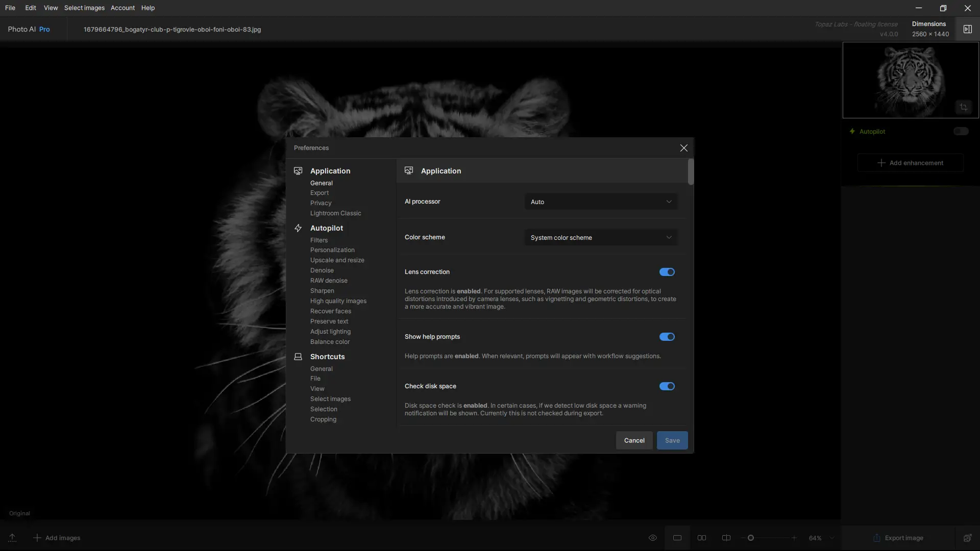The height and width of the screenshot is (551, 980).
Task: Toggle the Check disk space switch
Action: 667,386
